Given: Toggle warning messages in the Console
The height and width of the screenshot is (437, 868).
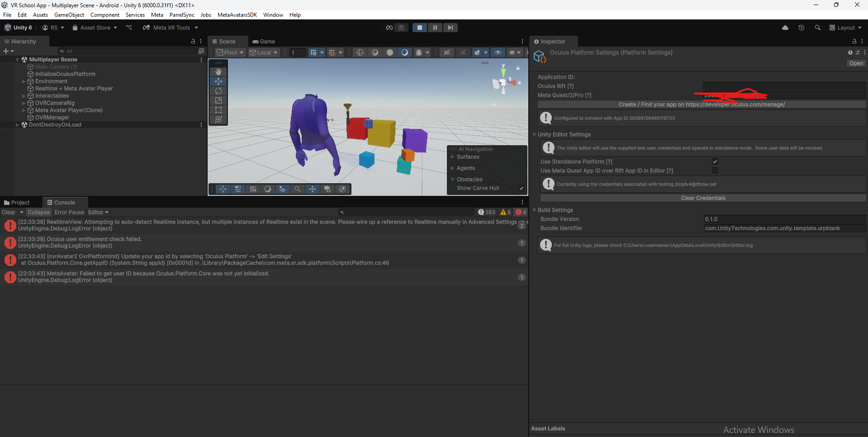Looking at the screenshot, I should pyautogui.click(x=504, y=212).
